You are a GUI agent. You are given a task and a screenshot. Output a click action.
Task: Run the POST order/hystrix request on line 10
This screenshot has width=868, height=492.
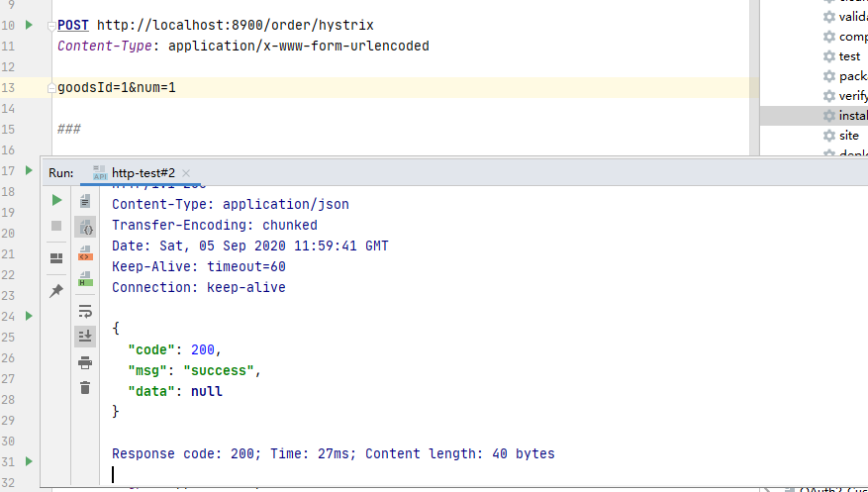[28, 24]
